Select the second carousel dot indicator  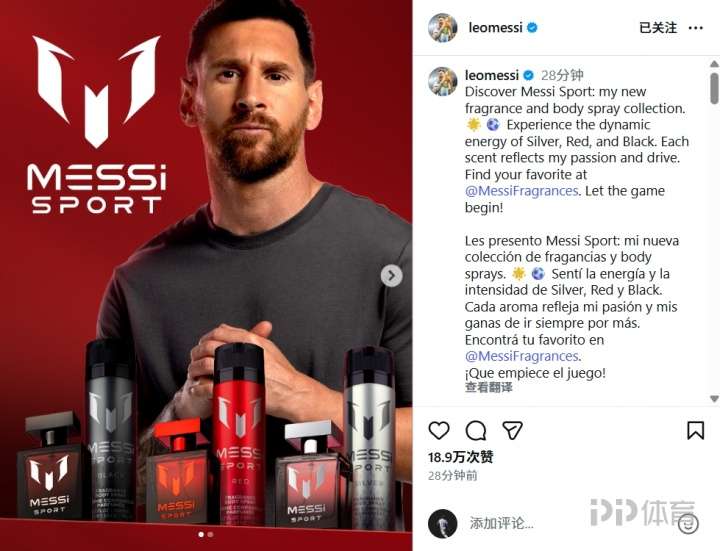click(x=210, y=534)
